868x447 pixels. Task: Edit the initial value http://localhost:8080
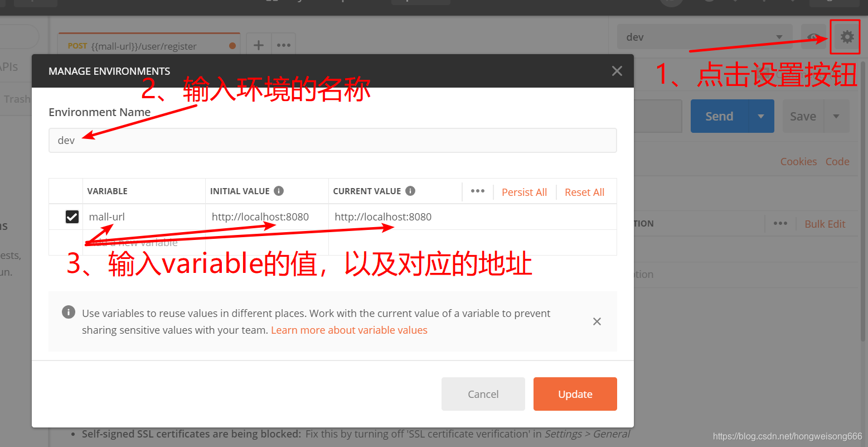pyautogui.click(x=266, y=217)
